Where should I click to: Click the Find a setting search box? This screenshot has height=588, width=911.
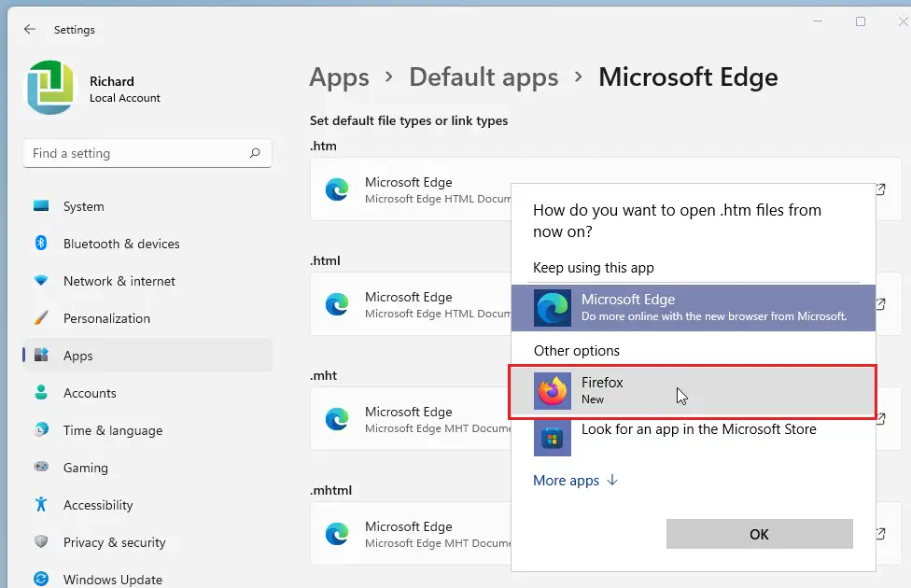(x=147, y=153)
